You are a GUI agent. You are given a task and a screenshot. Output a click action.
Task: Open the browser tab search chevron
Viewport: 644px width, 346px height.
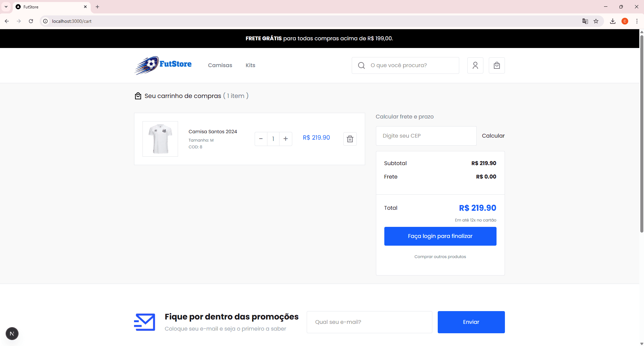coord(5,7)
